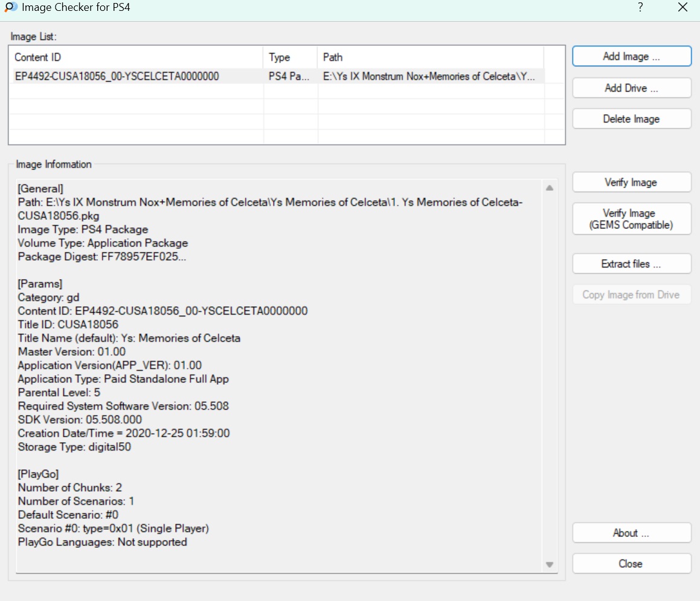The image size is (700, 601).
Task: Click the plain Verify Image button
Action: (631, 182)
